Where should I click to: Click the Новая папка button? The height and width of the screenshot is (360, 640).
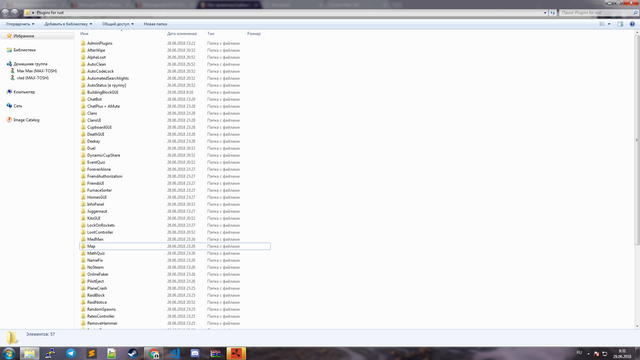point(155,24)
